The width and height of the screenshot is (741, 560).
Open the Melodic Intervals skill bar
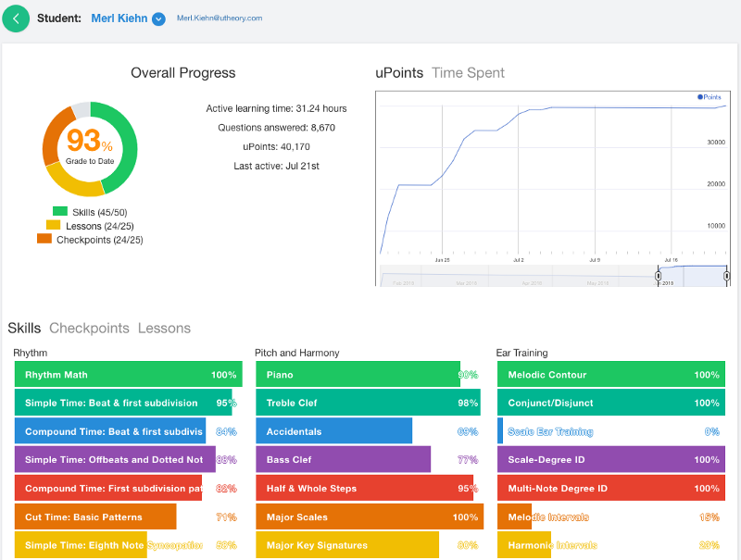pyautogui.click(x=611, y=516)
